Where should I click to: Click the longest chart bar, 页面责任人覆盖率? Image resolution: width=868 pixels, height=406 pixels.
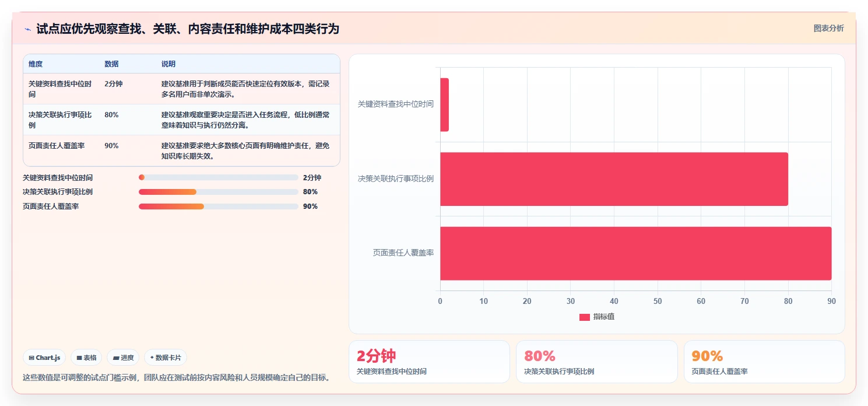coord(635,253)
